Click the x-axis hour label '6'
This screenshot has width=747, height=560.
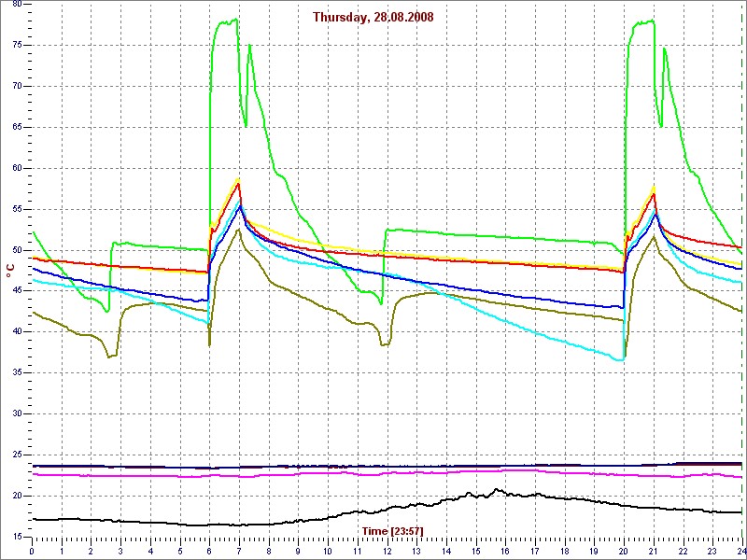[209, 551]
